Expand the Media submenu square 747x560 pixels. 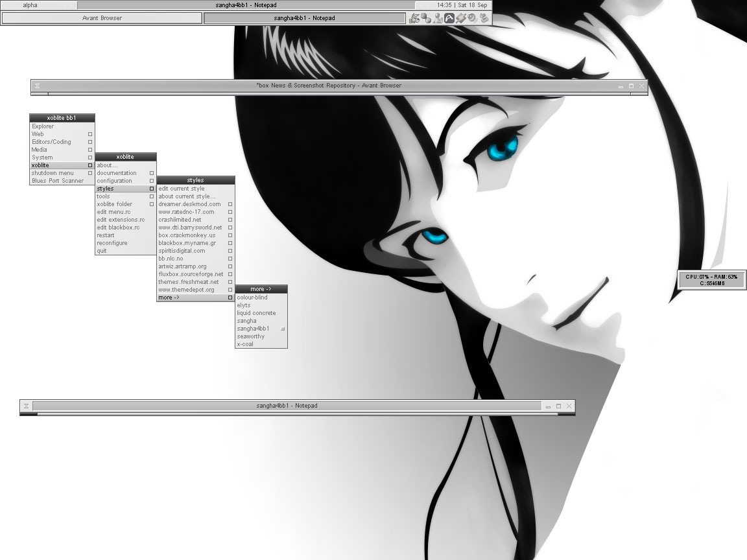point(90,150)
